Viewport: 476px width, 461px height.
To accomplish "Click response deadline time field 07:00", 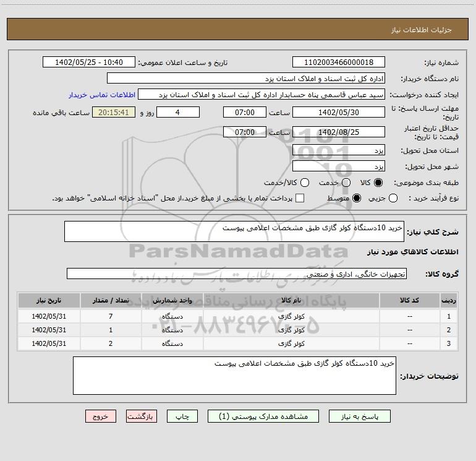I will click(x=245, y=112).
